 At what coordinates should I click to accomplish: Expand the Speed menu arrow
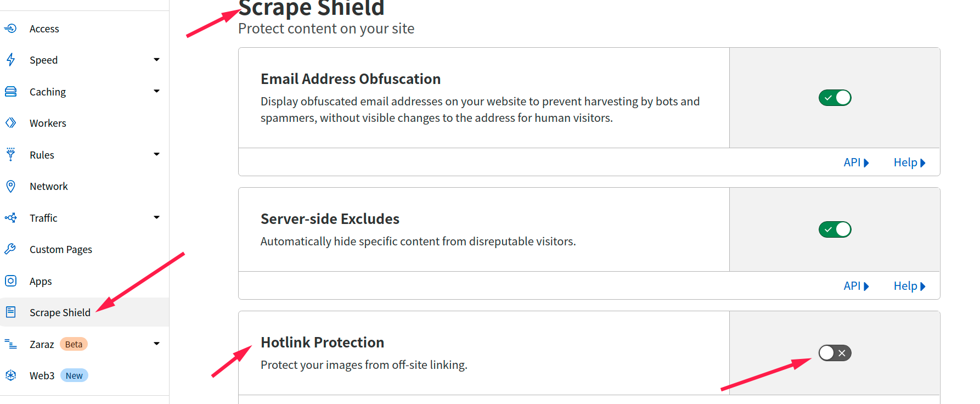[156, 59]
